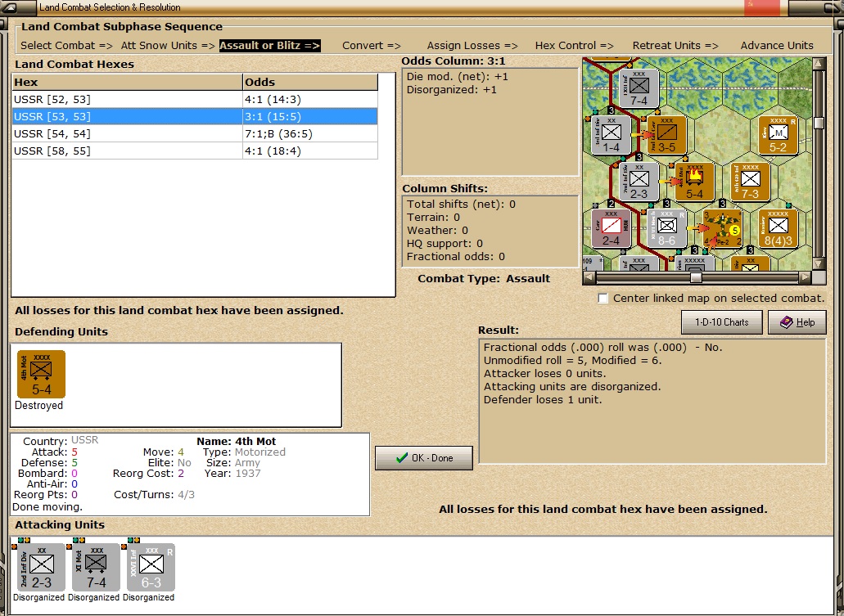The height and width of the screenshot is (616, 844).
Task: Select the XXVI Inf 6-3 attacking unit
Action: coord(151,568)
